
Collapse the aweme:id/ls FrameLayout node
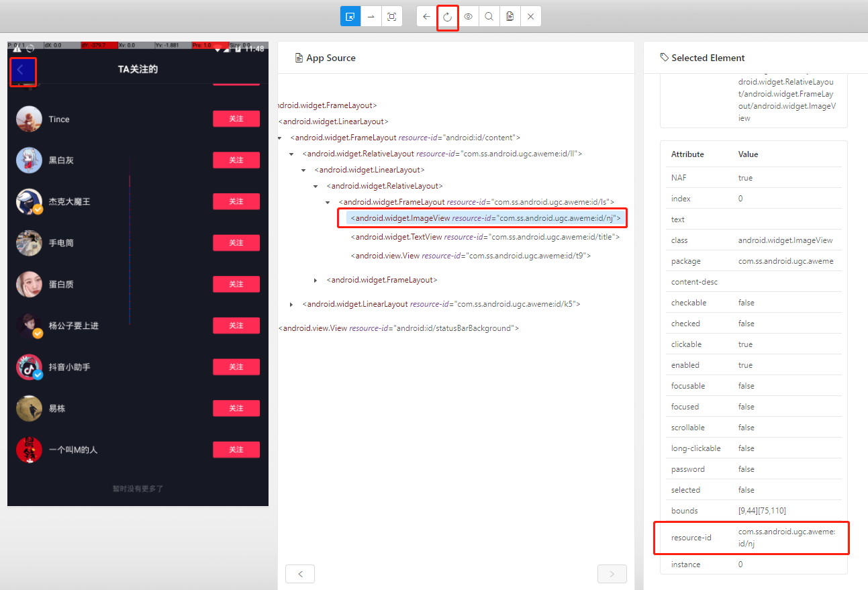[x=328, y=202]
